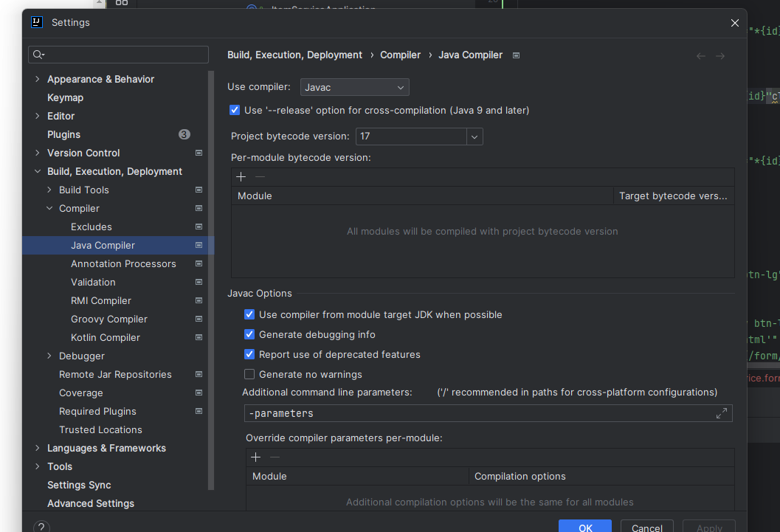Open help with the question mark button

41,527
